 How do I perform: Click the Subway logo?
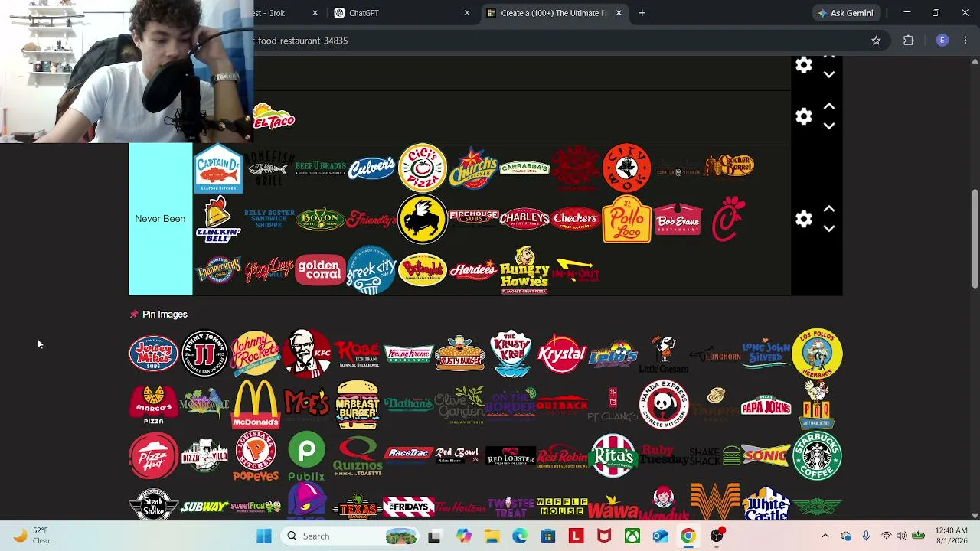pyautogui.click(x=204, y=507)
